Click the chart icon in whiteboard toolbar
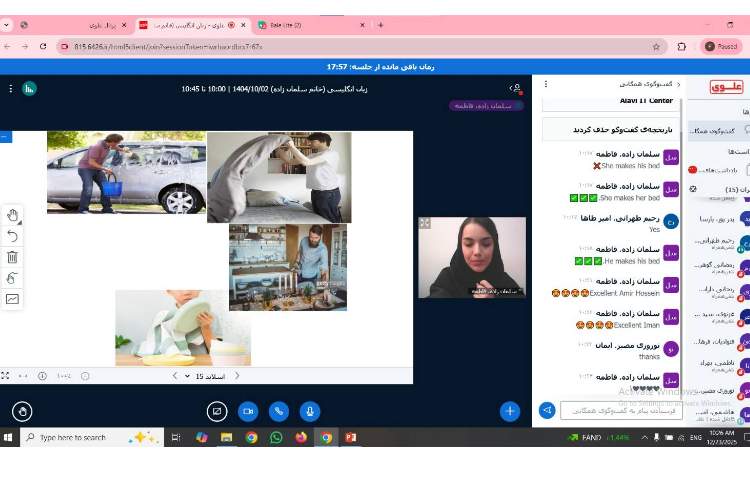The image size is (750, 480). point(12,299)
